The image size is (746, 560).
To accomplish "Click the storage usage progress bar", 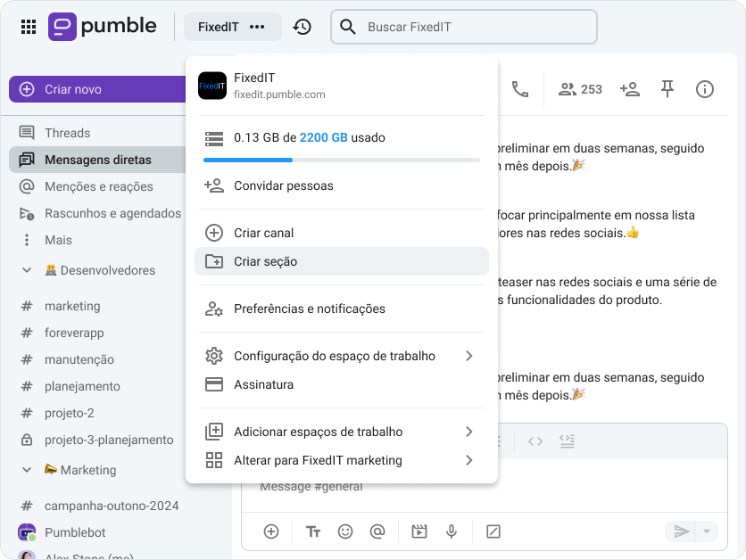I will 341,160.
